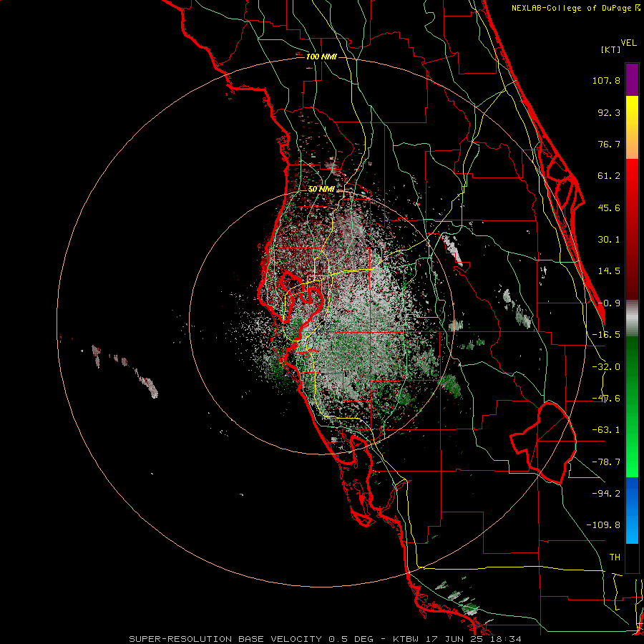Click the -16.5 legend value
The width and height of the screenshot is (644, 644).
606,335
